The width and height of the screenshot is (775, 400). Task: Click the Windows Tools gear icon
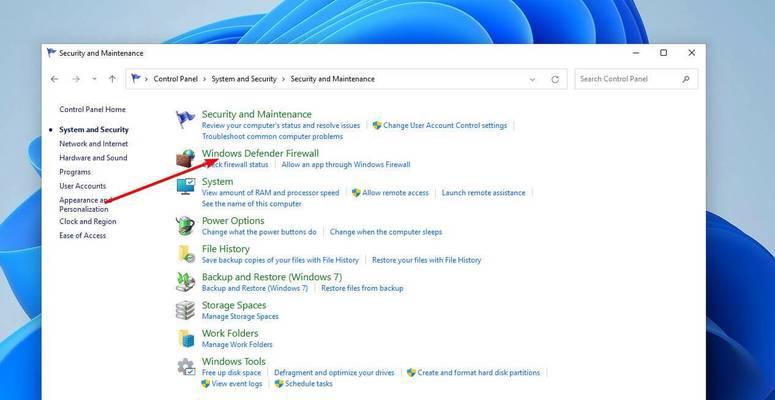pos(186,366)
